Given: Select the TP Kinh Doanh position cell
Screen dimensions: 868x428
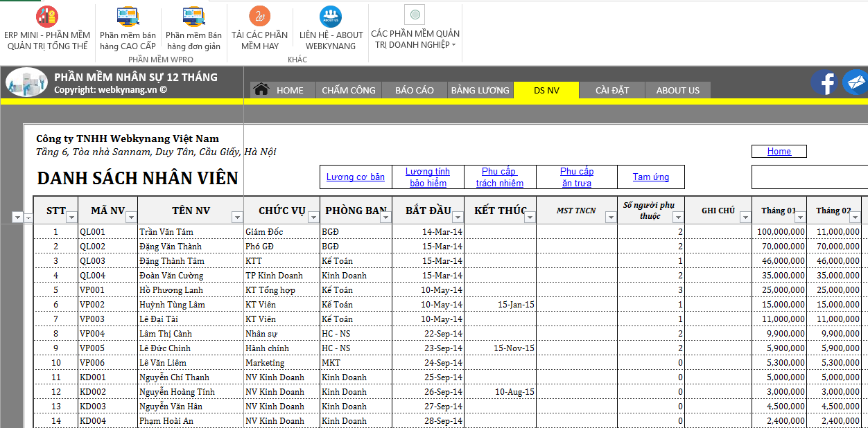Looking at the screenshot, I should [x=281, y=276].
